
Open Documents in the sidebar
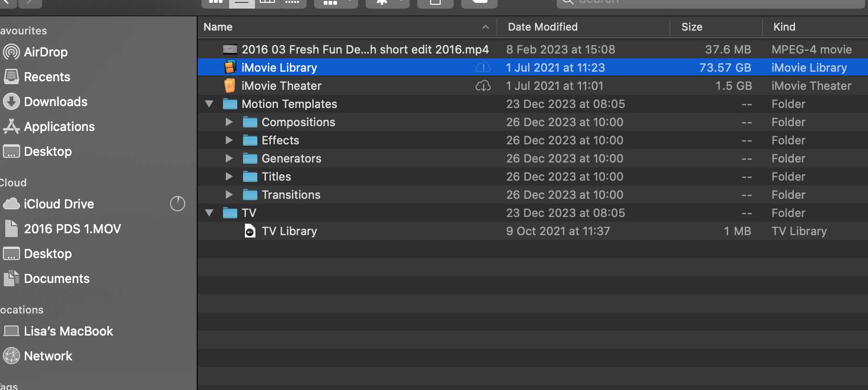click(46, 279)
